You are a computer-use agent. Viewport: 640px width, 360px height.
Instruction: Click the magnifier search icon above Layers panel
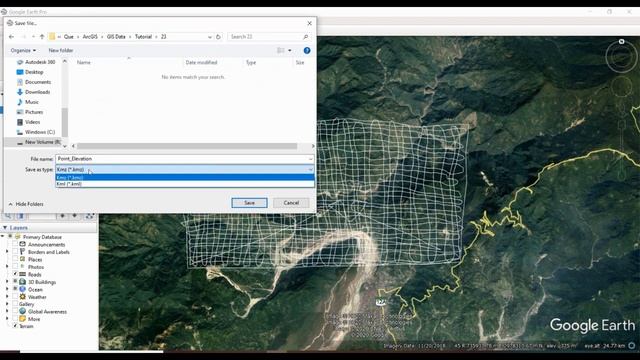tap(8, 216)
